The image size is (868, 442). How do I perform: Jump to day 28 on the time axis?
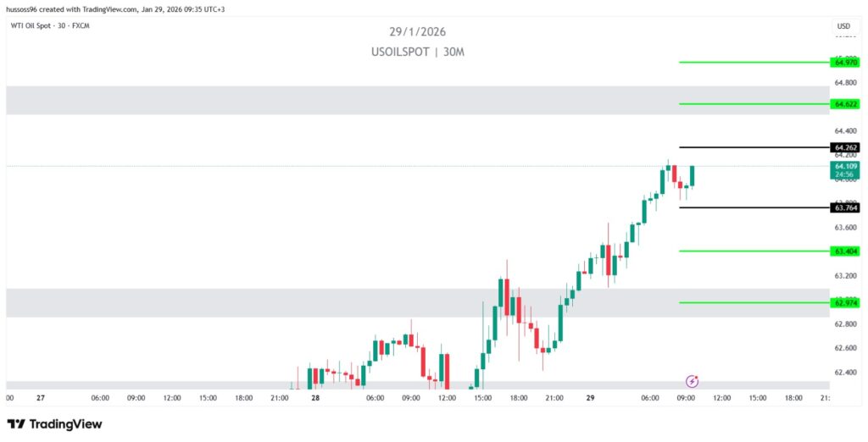pyautogui.click(x=315, y=397)
